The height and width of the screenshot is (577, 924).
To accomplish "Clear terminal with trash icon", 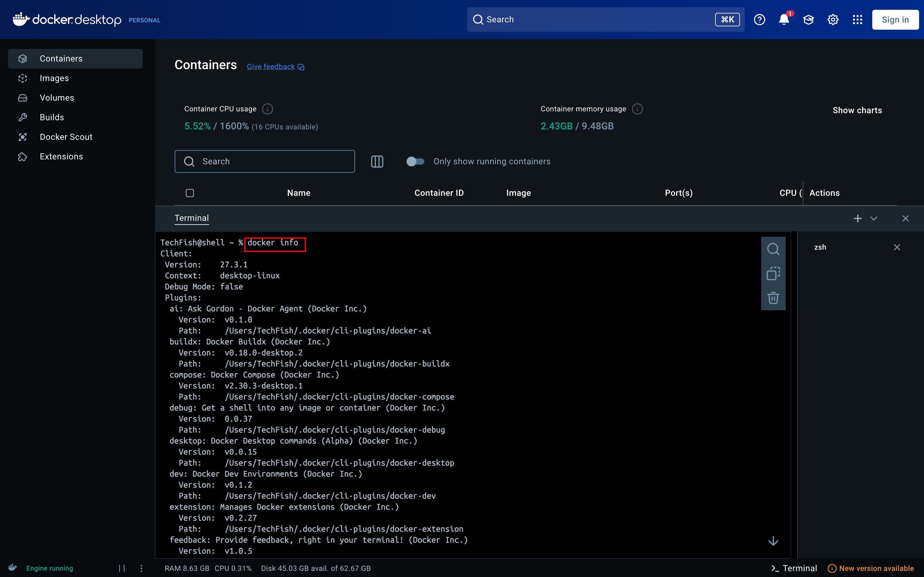I will point(773,298).
